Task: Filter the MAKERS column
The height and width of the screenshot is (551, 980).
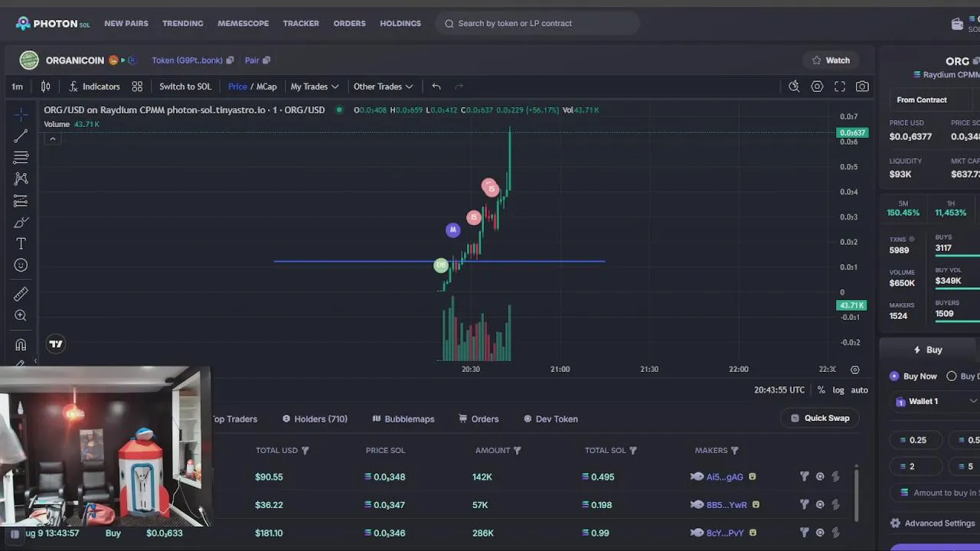Action: (x=734, y=451)
